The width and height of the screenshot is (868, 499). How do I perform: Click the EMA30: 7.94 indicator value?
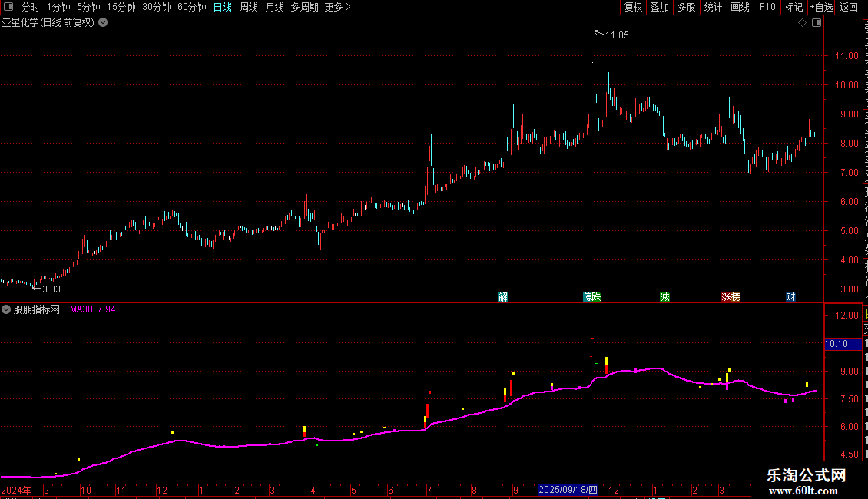click(90, 309)
